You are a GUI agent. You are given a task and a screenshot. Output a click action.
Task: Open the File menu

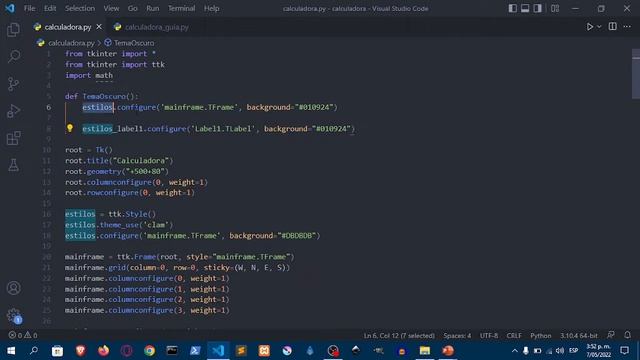click(x=29, y=8)
